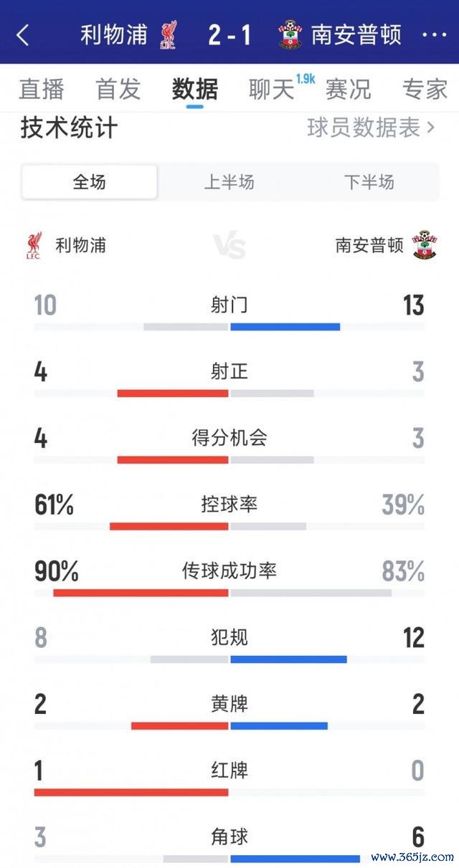
Task: Tap the 利物浦 team name in header
Action: point(113,34)
